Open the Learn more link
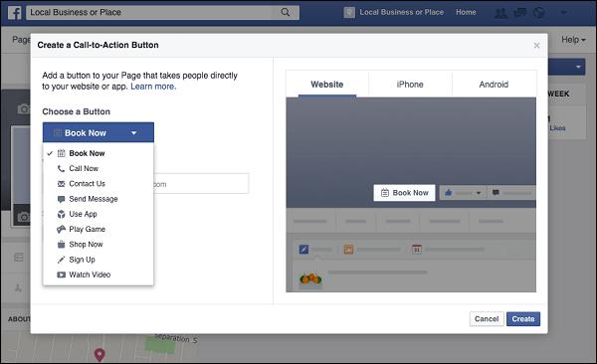The height and width of the screenshot is (364, 597). pos(153,87)
